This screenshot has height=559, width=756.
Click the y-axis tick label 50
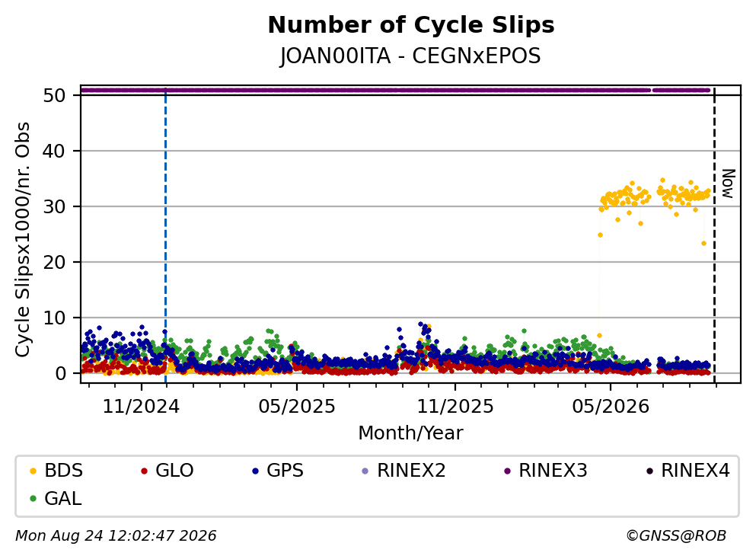coord(54,95)
